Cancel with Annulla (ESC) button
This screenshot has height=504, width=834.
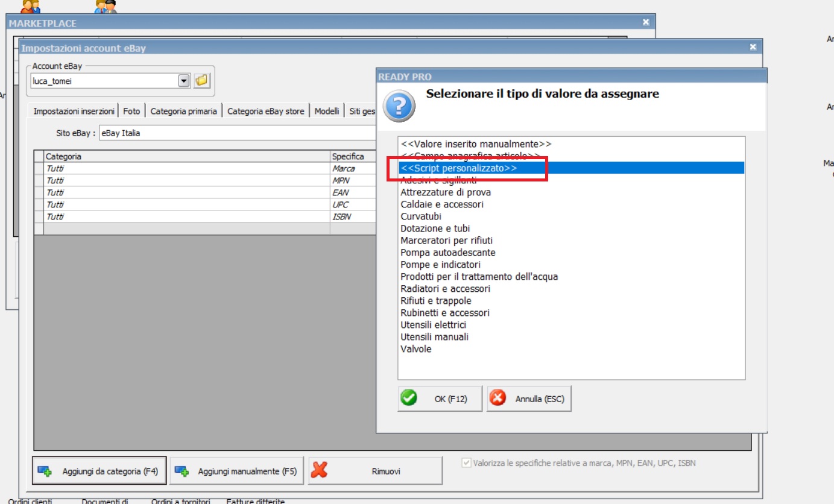pyautogui.click(x=529, y=398)
